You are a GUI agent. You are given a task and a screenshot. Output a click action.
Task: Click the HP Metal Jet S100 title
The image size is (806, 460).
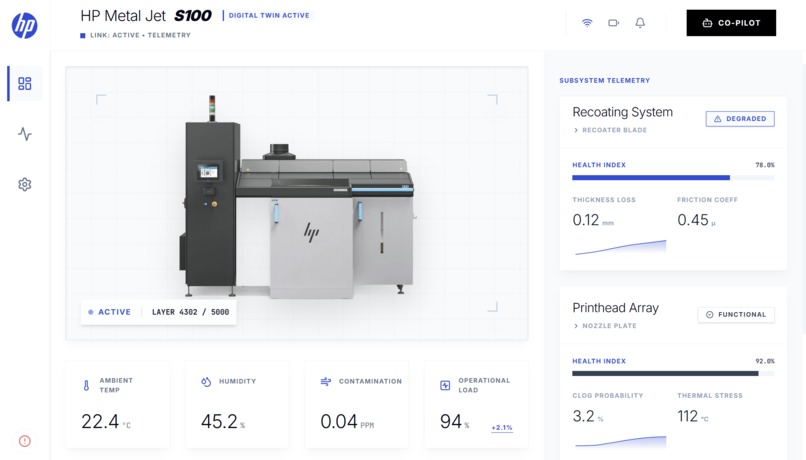point(146,16)
